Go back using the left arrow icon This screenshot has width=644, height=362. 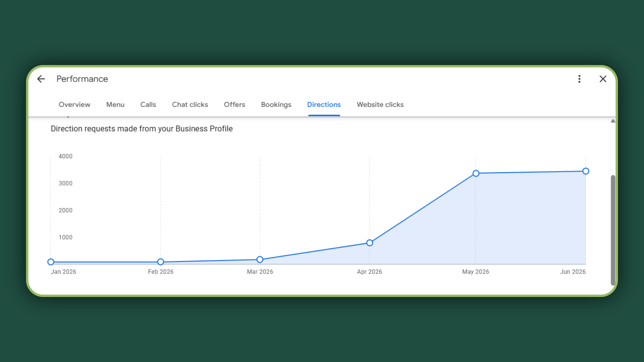click(x=41, y=79)
